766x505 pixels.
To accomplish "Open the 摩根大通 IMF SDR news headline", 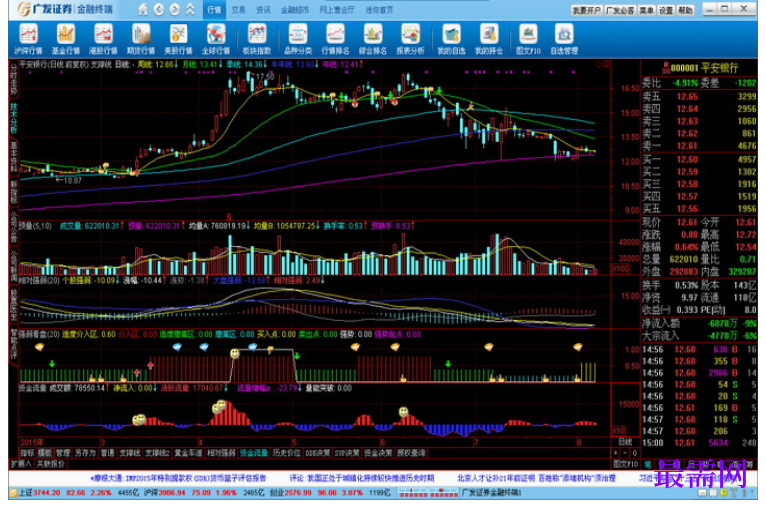I will [178, 478].
